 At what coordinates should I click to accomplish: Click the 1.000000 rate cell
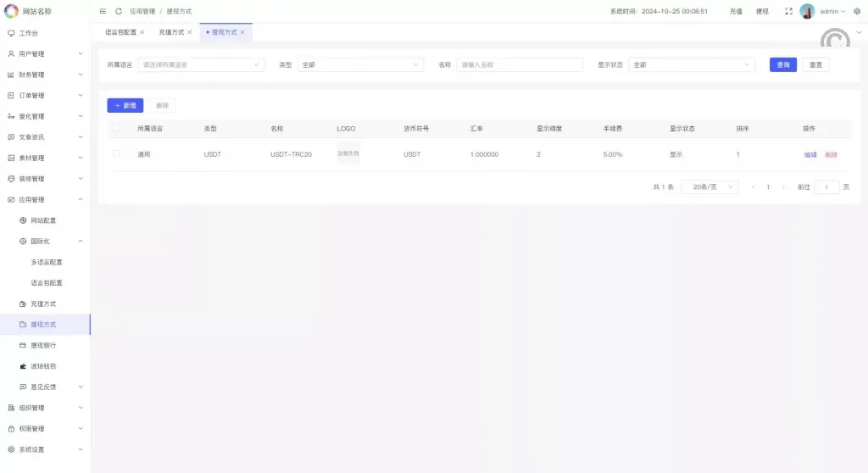coord(484,154)
